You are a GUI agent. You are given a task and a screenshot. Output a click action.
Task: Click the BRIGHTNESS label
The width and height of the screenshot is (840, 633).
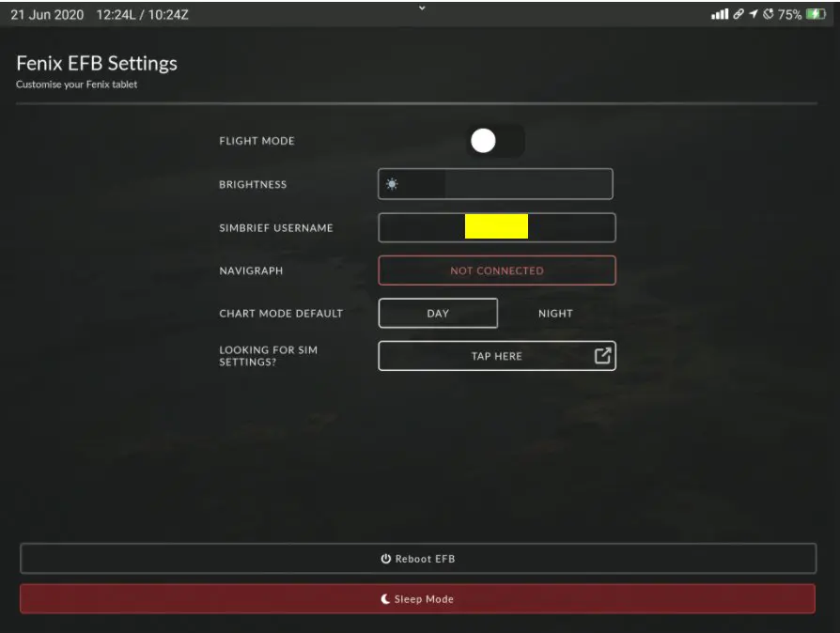[253, 184]
